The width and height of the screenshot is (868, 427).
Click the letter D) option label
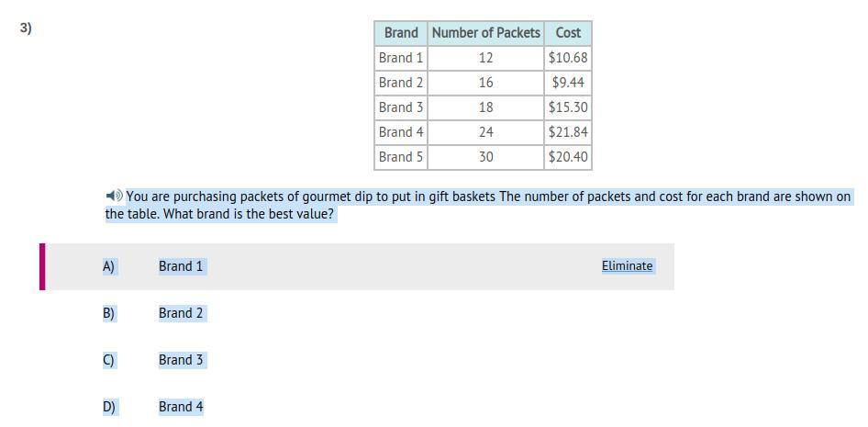108,407
